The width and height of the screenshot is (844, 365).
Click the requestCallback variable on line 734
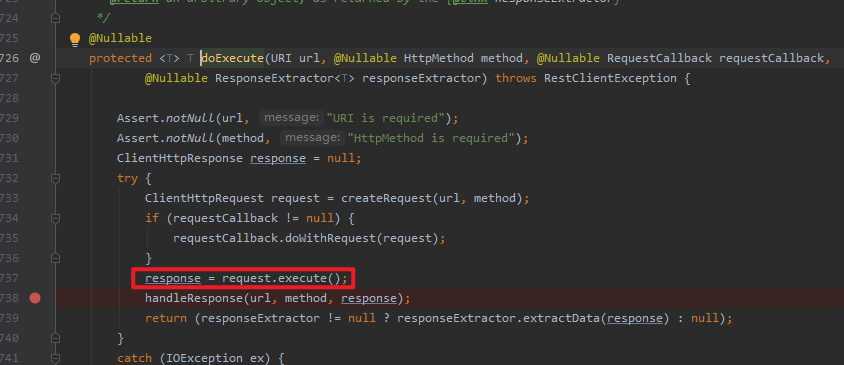coord(226,218)
